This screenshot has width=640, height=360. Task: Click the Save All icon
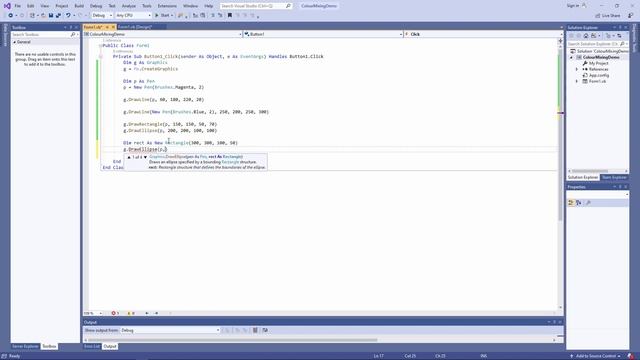(x=58, y=15)
